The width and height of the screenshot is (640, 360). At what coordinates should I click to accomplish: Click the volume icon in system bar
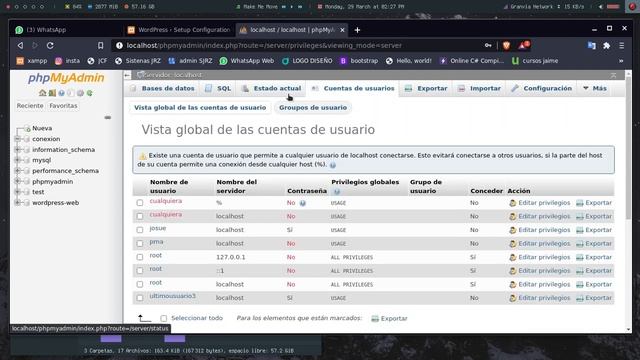[601, 7]
